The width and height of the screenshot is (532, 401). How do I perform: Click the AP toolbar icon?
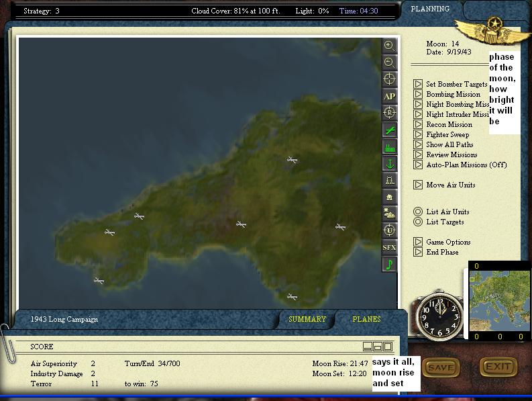click(x=389, y=96)
